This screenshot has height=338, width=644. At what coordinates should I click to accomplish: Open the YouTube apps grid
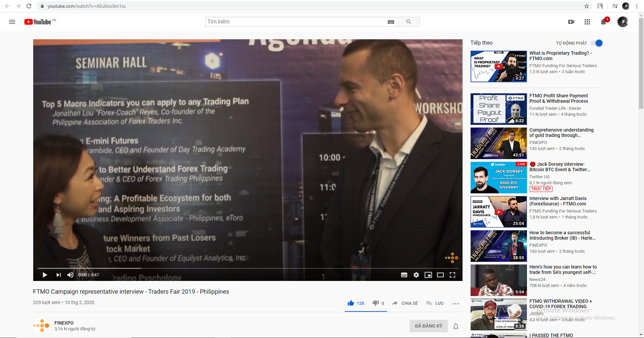tap(587, 22)
